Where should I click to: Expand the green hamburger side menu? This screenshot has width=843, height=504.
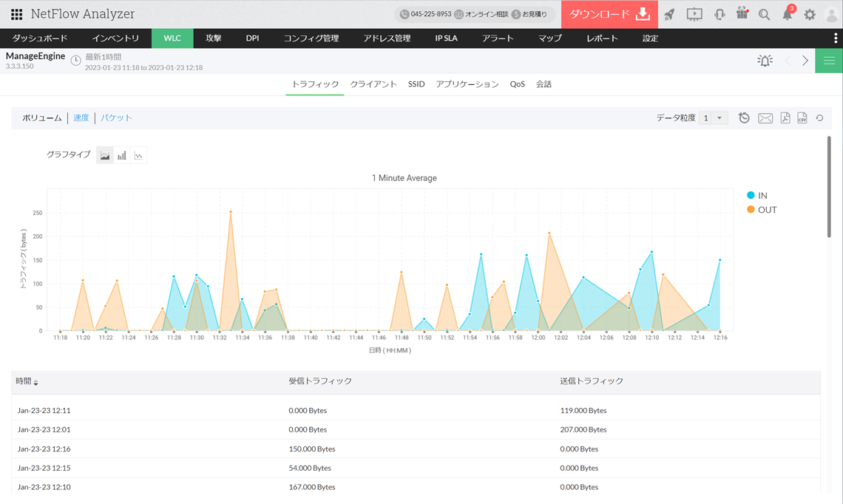pos(829,61)
